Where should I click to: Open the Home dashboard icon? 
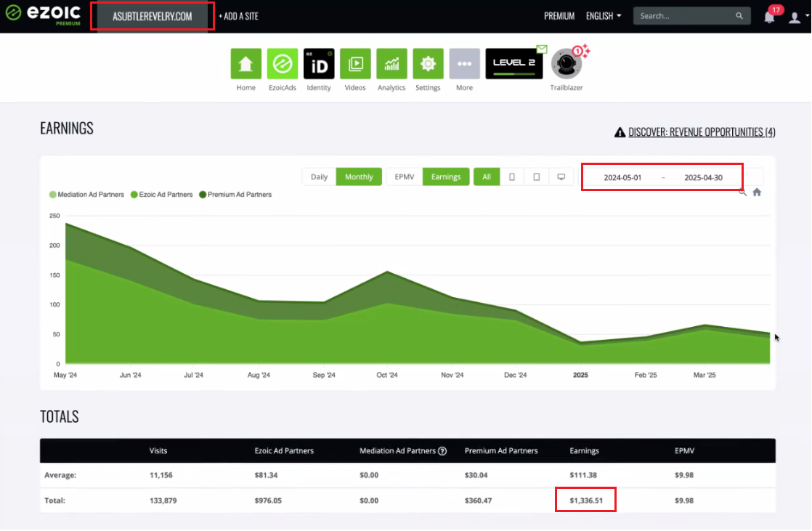click(x=245, y=64)
